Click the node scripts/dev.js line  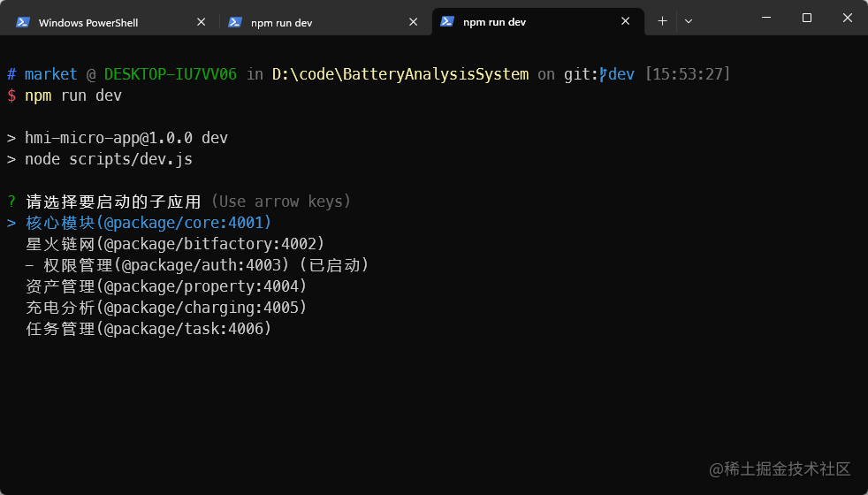click(109, 159)
